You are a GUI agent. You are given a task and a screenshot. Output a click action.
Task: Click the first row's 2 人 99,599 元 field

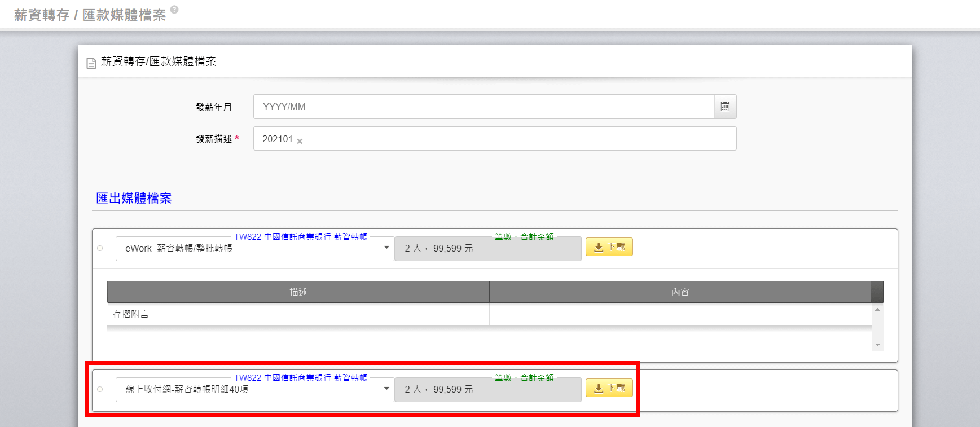488,249
